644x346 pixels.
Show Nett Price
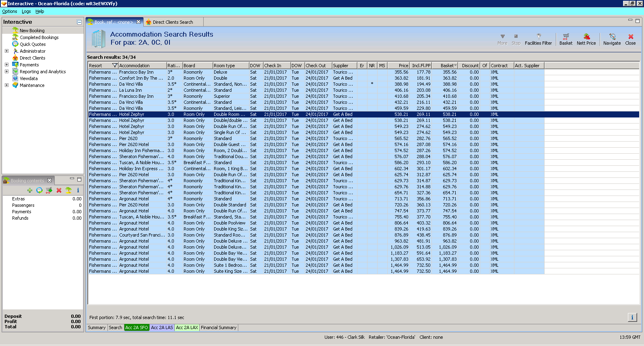point(586,39)
